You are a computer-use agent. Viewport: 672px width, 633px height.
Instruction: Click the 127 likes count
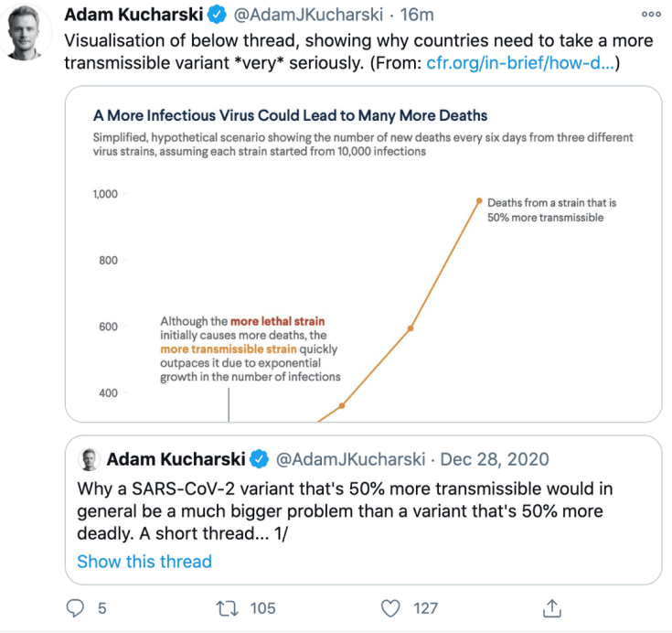pos(424,607)
